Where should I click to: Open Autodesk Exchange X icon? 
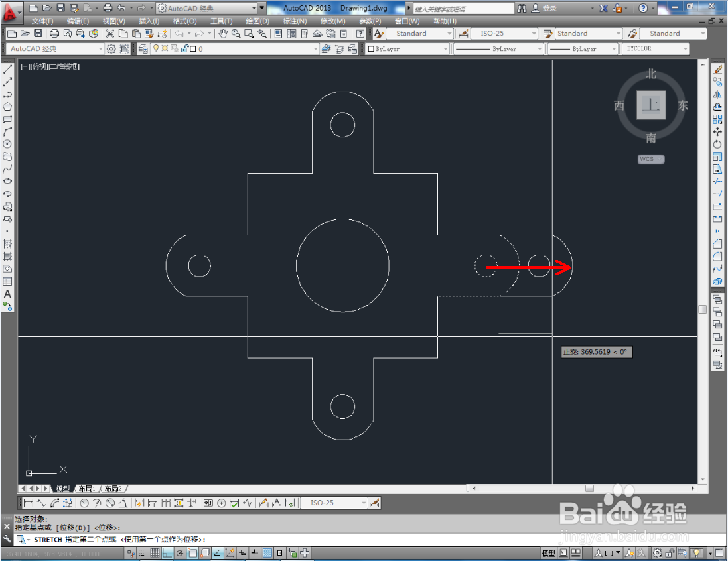[x=604, y=9]
